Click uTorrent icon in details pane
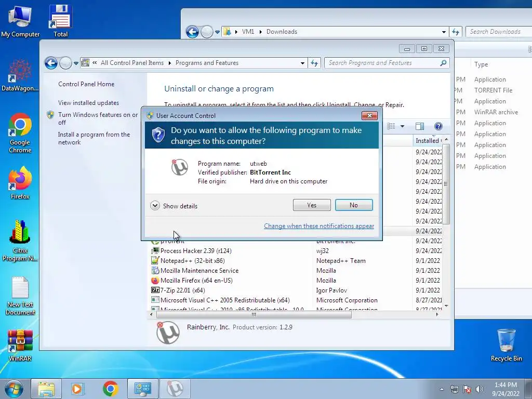 coord(168,332)
